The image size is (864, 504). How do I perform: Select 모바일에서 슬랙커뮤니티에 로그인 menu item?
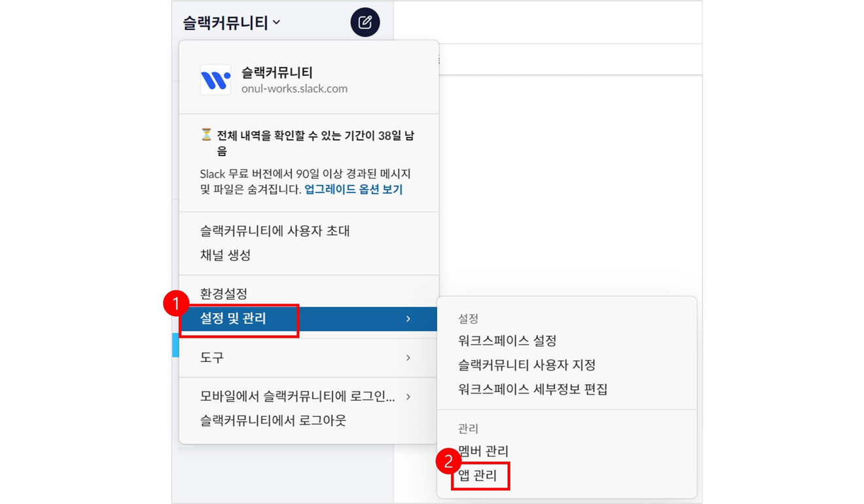(x=309, y=397)
